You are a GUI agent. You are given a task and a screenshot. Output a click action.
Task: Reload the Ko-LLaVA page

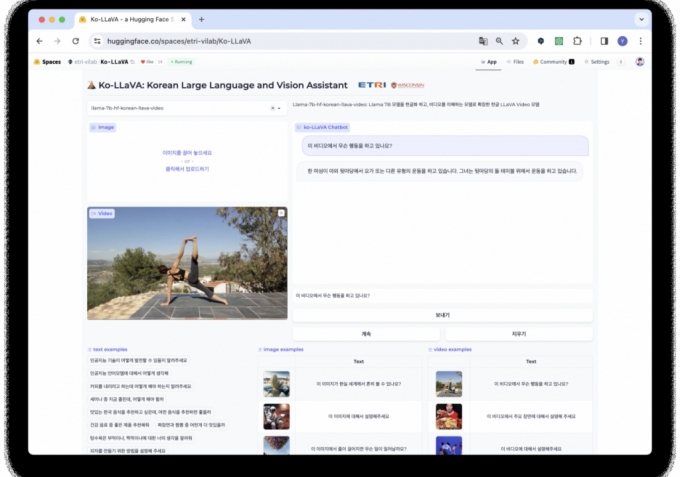[x=75, y=41]
